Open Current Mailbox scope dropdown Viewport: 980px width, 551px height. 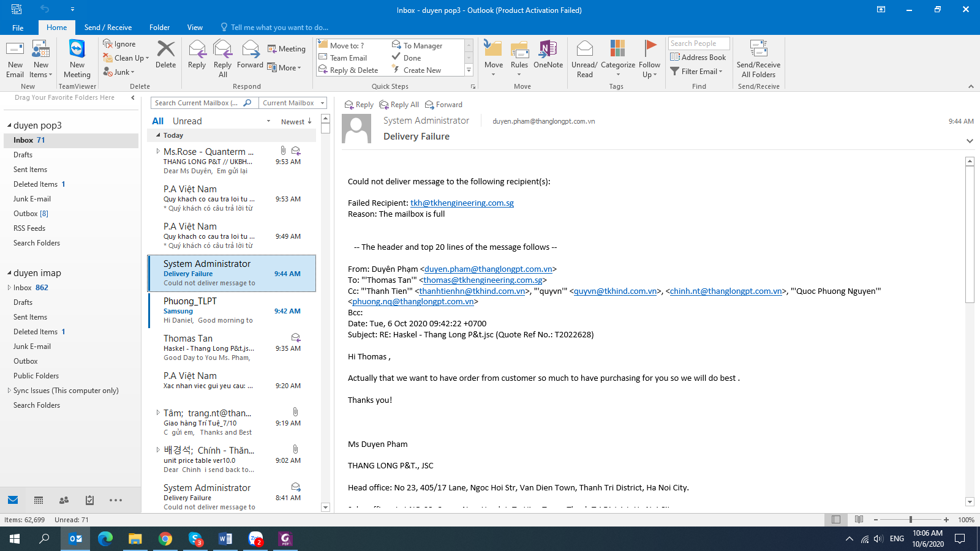point(293,103)
